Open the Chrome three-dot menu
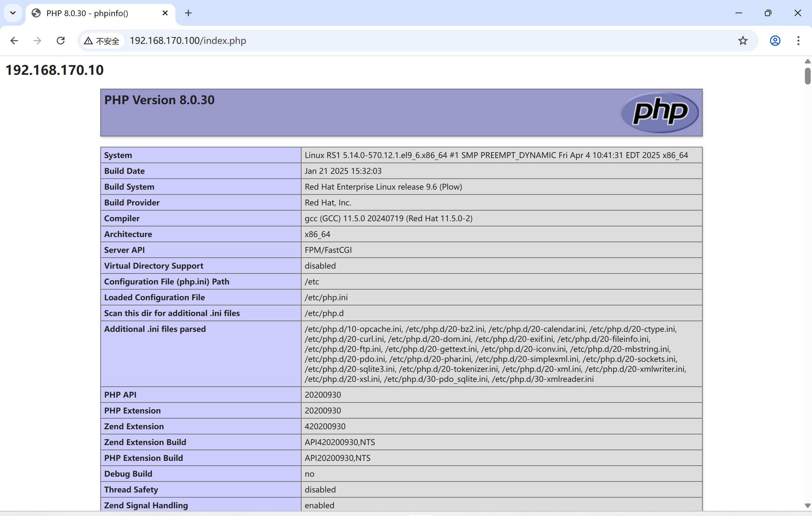The width and height of the screenshot is (812, 516). pyautogui.click(x=798, y=41)
